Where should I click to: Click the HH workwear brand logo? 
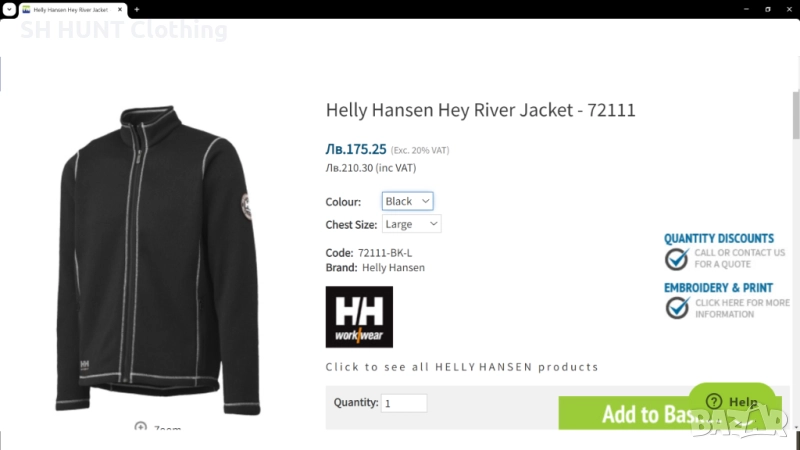(359, 317)
